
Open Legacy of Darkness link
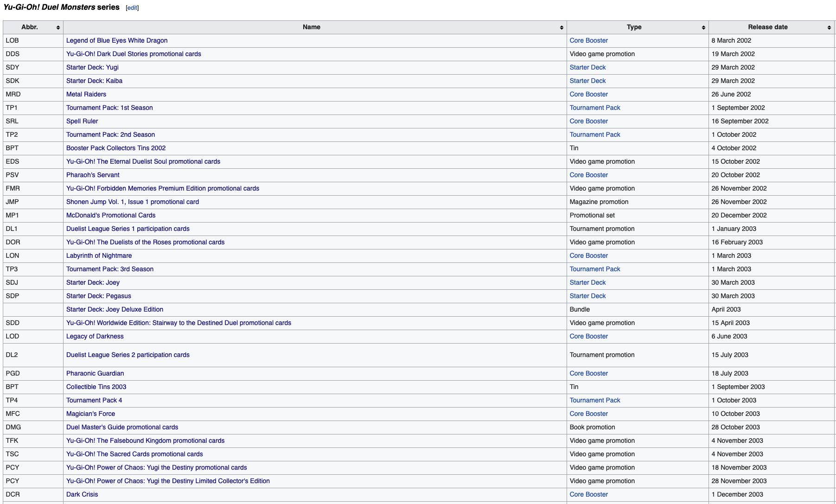[95, 337]
